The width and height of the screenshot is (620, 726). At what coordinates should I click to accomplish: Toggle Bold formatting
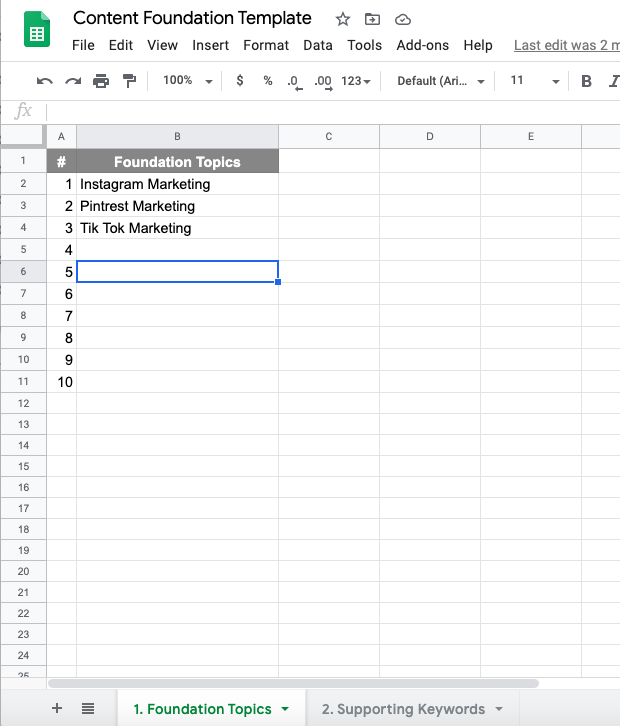pyautogui.click(x=586, y=81)
